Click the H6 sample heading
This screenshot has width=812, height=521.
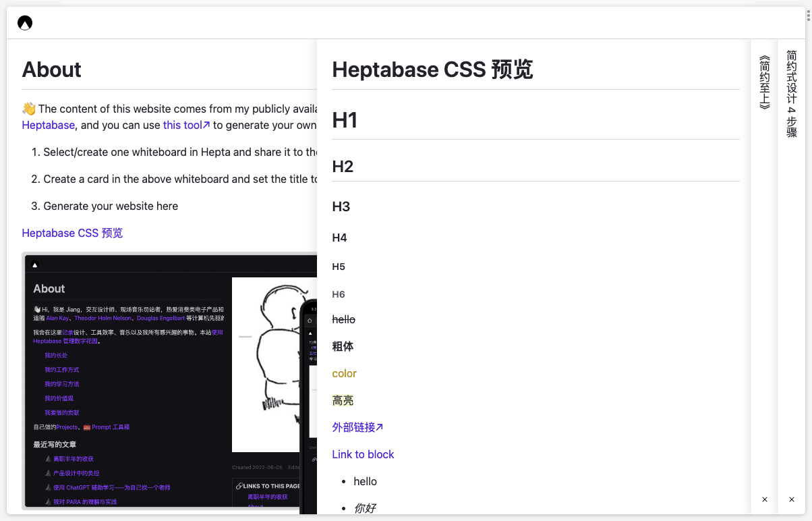point(339,294)
